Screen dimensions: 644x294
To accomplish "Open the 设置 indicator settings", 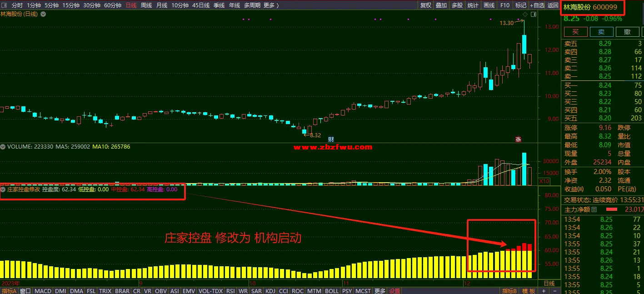I will [x=395, y=291].
